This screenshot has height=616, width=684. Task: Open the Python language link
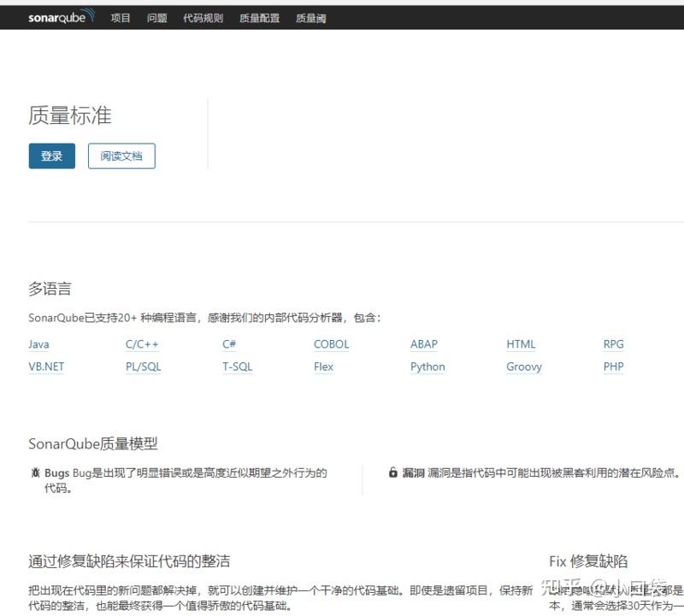[427, 367]
